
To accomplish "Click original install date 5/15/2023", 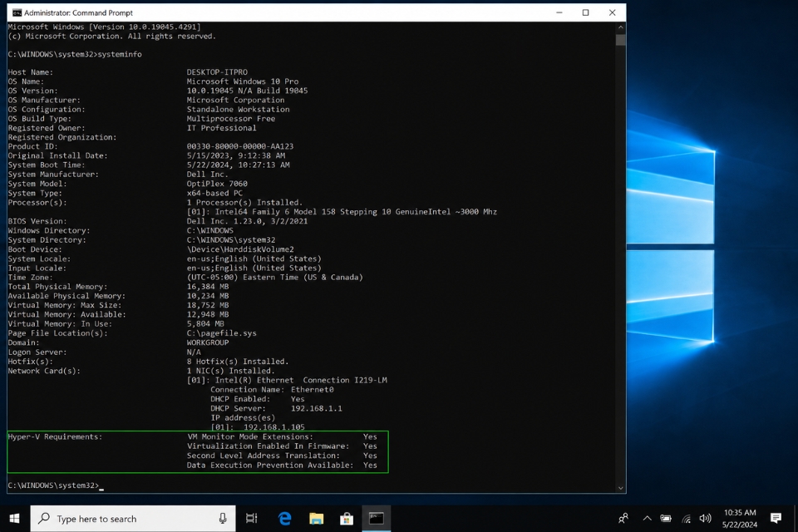I will click(235, 155).
